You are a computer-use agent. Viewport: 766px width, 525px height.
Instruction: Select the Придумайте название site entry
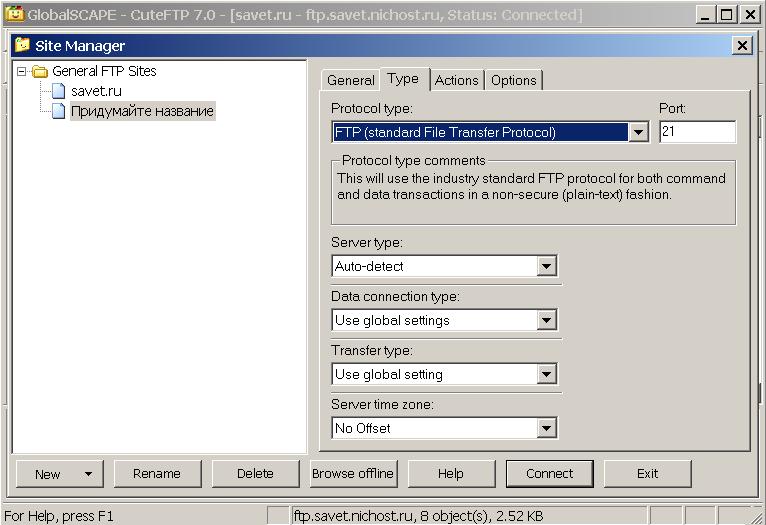click(x=142, y=111)
